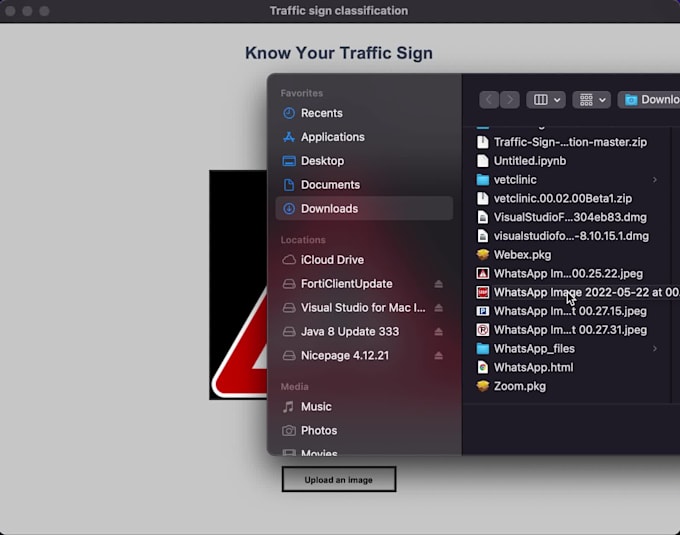
Task: Go back in the file dialog
Action: 489,100
